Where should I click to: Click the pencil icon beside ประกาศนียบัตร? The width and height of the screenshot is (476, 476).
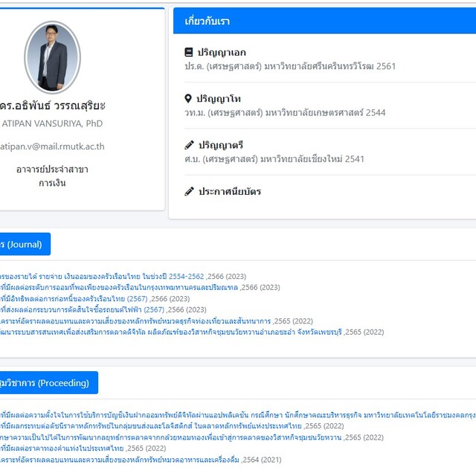point(189,192)
